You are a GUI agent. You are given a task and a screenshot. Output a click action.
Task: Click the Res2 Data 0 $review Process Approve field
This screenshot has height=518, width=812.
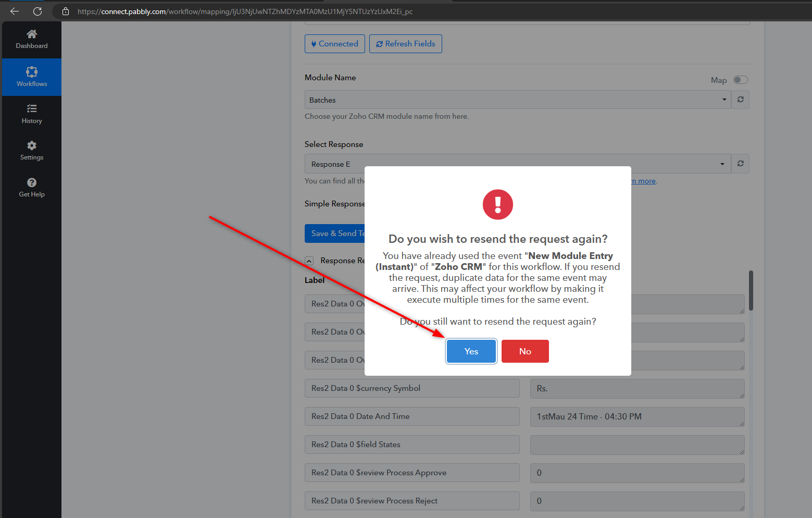coord(412,473)
